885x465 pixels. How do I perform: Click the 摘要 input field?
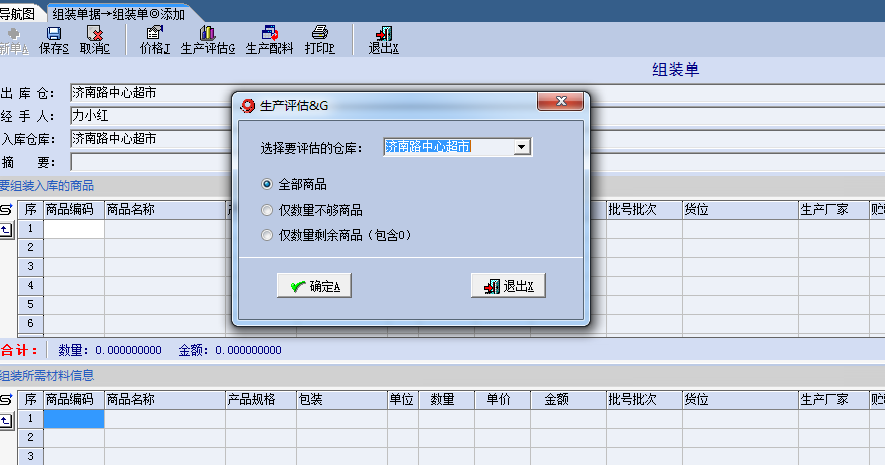(x=150, y=161)
